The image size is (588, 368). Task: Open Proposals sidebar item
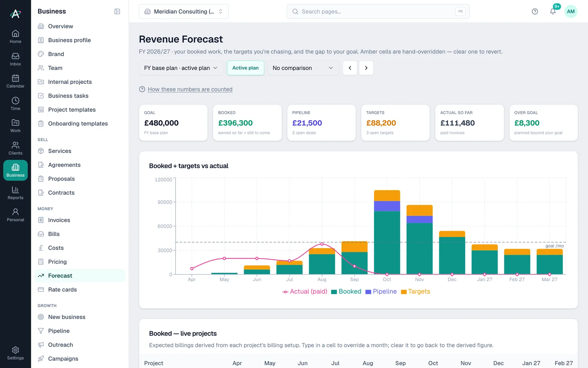pos(80,179)
